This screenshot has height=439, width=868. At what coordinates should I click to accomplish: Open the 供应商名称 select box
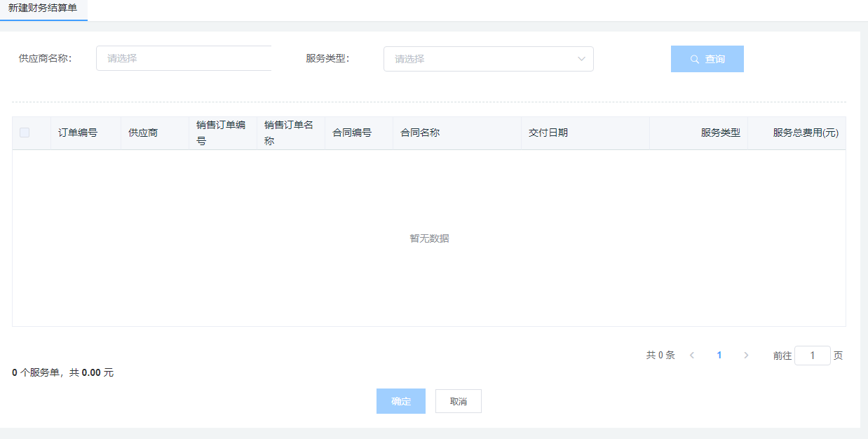coord(184,59)
